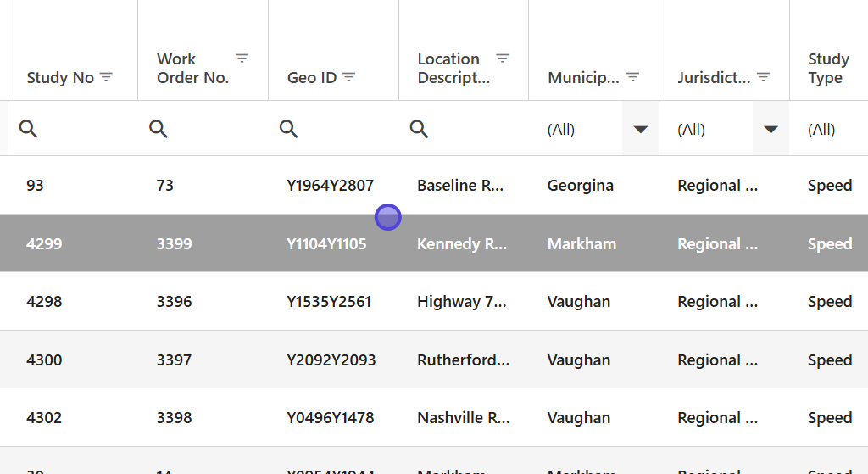Open the Location Description filter icon
Viewport: 868px width, 474px height.
pyautogui.click(x=503, y=59)
